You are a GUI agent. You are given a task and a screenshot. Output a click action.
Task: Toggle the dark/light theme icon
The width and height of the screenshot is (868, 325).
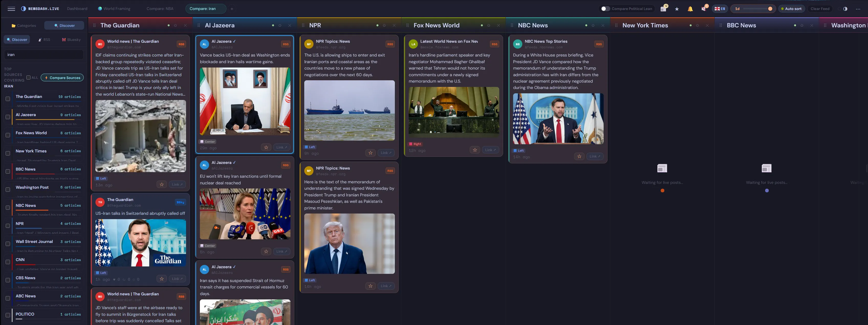(845, 9)
